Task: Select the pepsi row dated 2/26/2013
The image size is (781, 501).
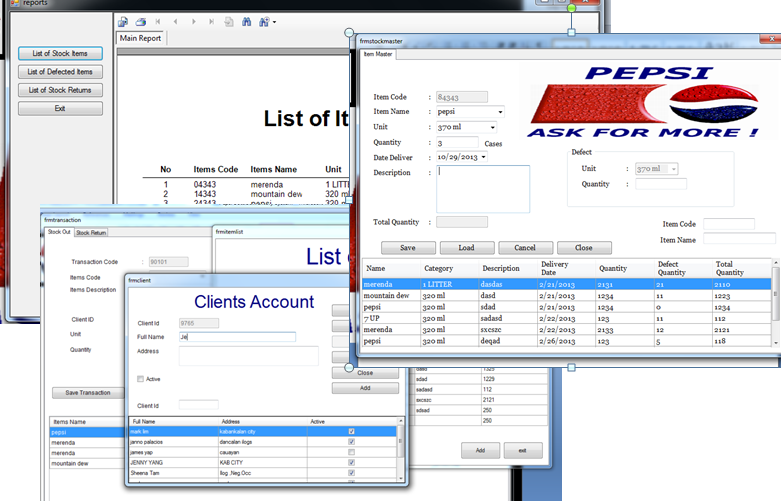Action: pos(566,341)
